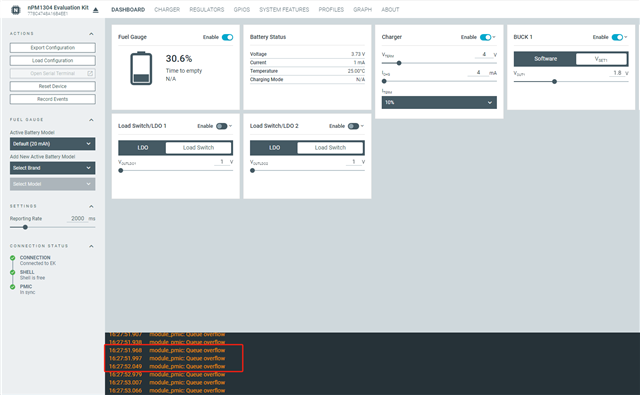
Task: Open the charger termination current 10% dropdown
Action: (439, 102)
